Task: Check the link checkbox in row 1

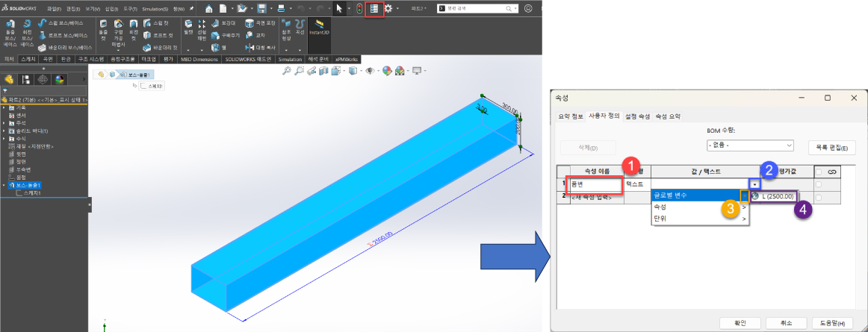Action: tap(819, 184)
